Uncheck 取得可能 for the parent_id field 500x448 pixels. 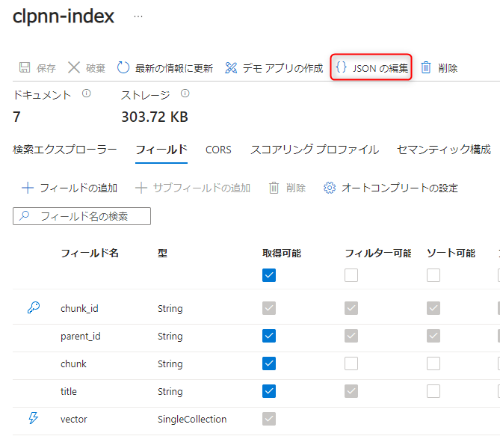(270, 337)
